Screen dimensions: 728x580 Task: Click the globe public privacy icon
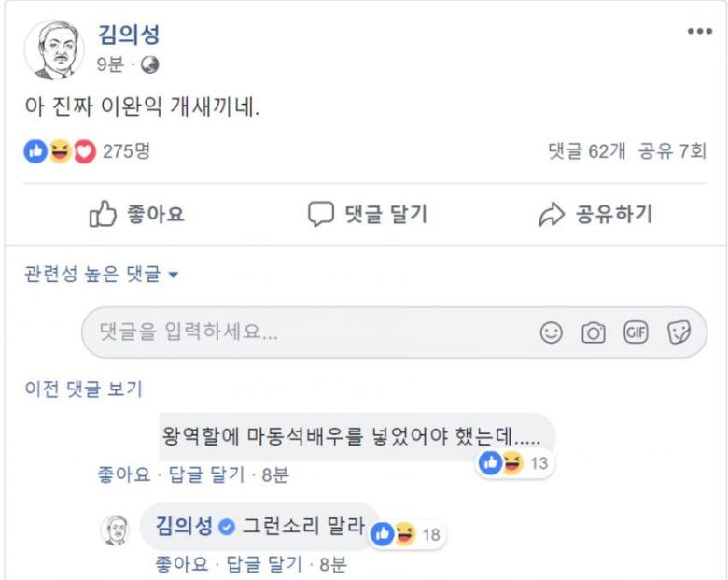(150, 64)
